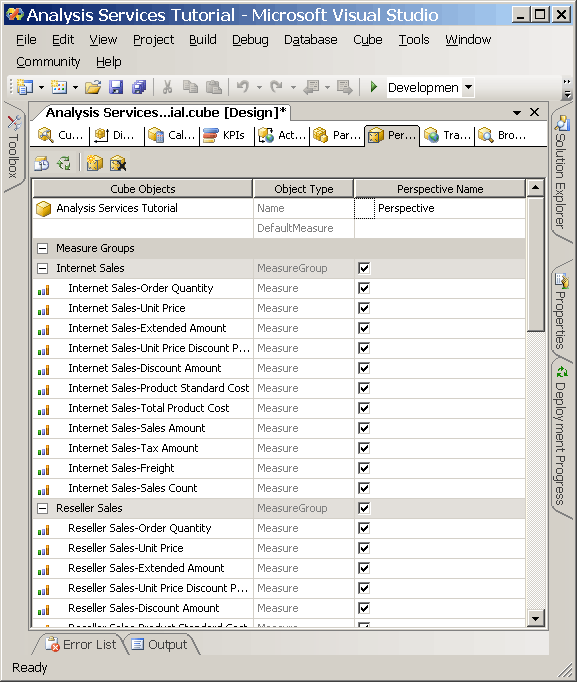577x682 pixels.
Task: Click the New Project toolbar icon
Action: [x=25, y=87]
